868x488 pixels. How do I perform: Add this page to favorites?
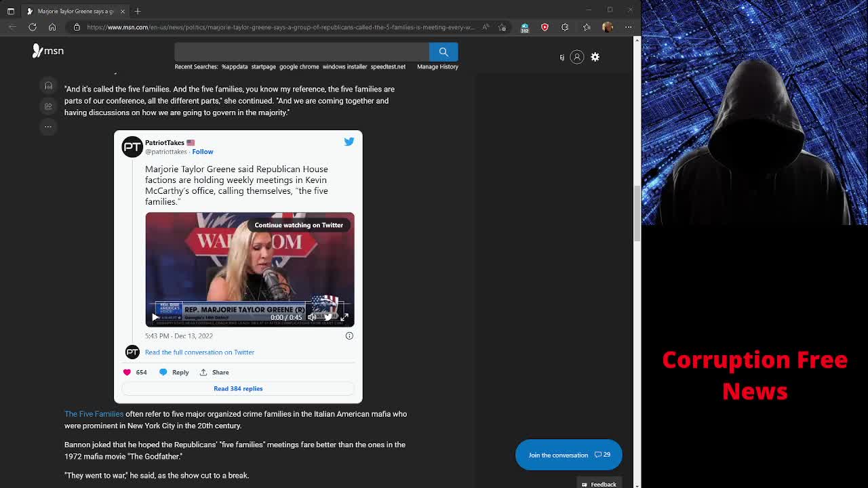502,27
